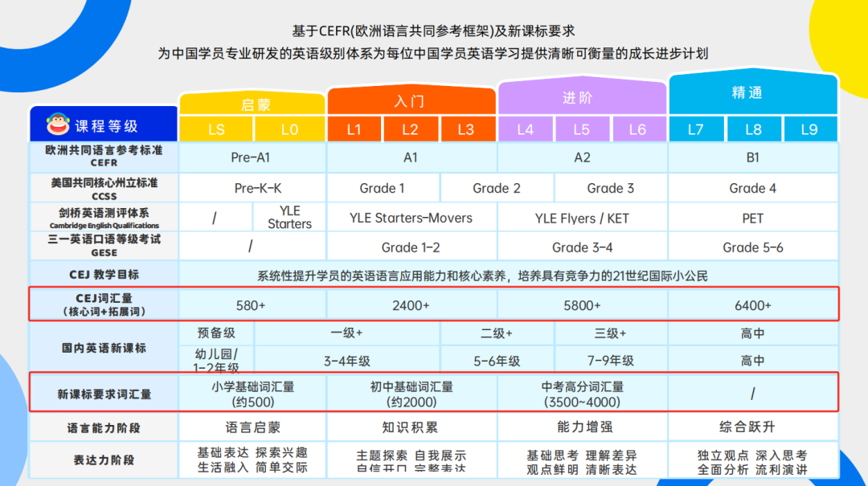Select Grade 4 in the CCSS row

[x=753, y=188]
